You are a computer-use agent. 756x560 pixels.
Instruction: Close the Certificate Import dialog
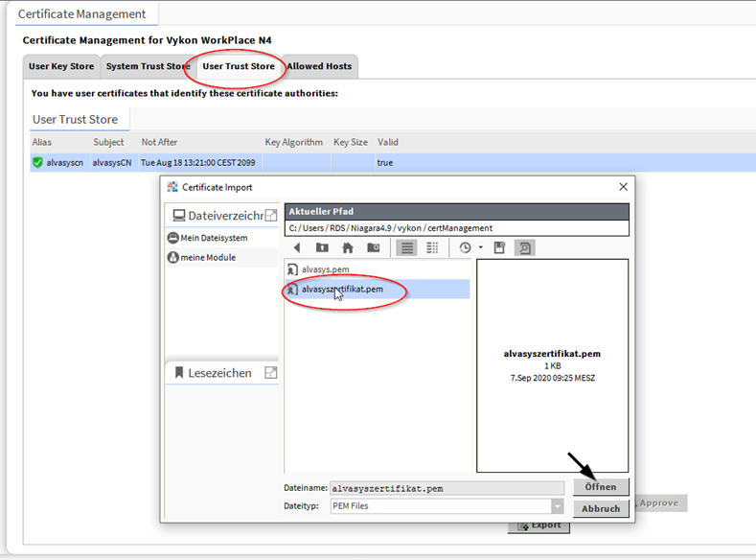624,187
